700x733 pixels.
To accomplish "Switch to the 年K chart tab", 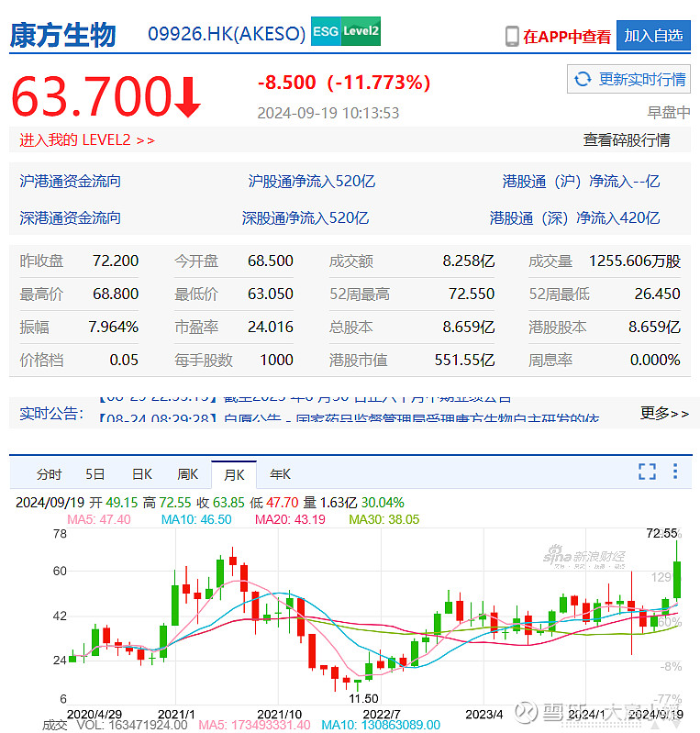I will [280, 474].
